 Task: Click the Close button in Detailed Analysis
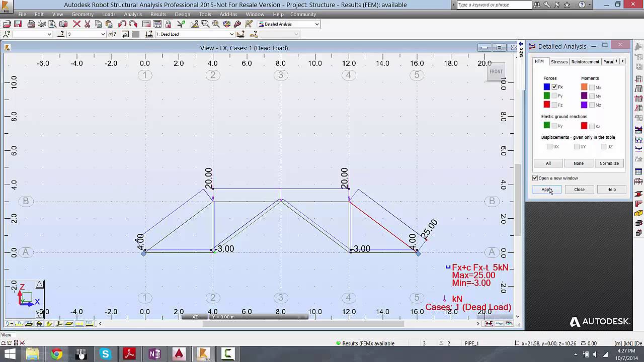(x=579, y=190)
